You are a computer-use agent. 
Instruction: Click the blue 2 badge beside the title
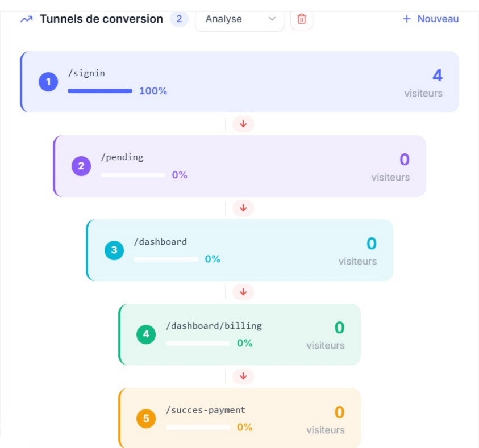click(180, 19)
